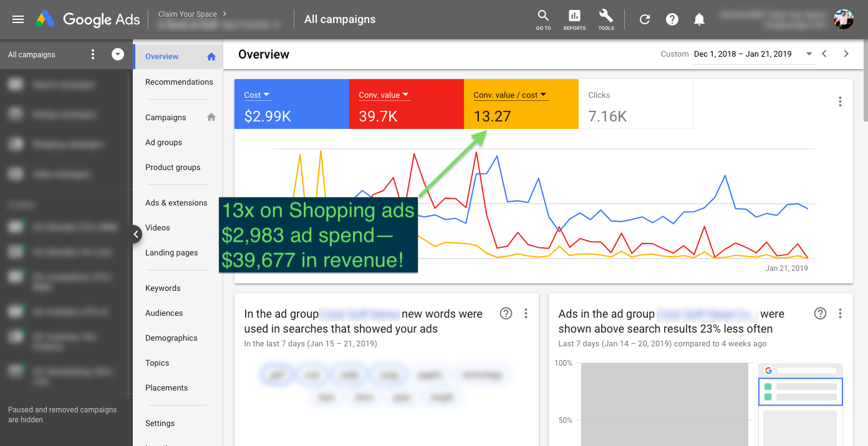Expand the Claim Your Space account breadcrumb

193,14
